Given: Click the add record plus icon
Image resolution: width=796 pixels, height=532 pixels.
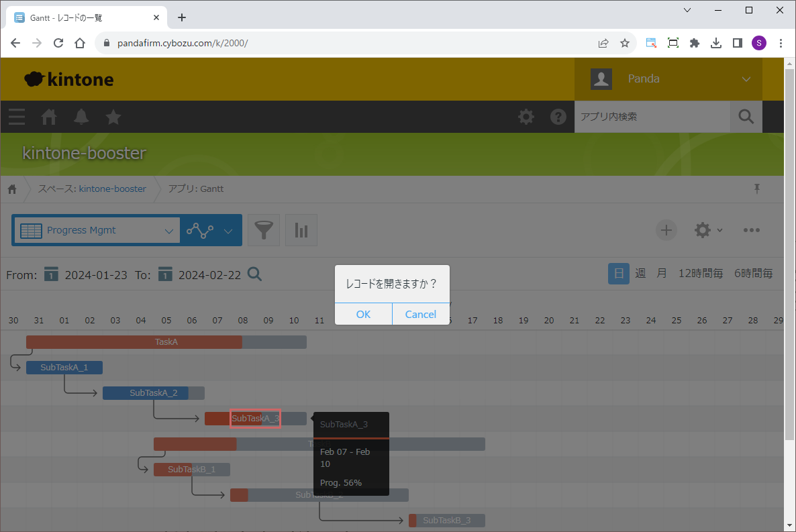Looking at the screenshot, I should tap(666, 230).
